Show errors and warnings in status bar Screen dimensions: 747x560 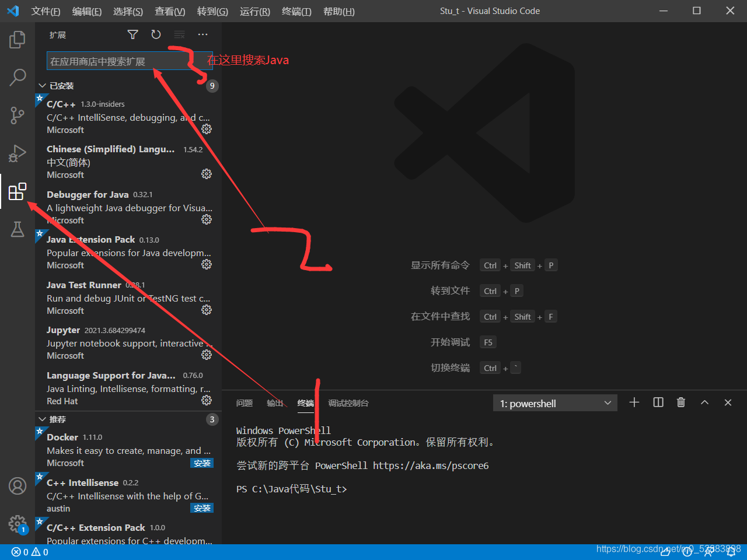tap(30, 552)
